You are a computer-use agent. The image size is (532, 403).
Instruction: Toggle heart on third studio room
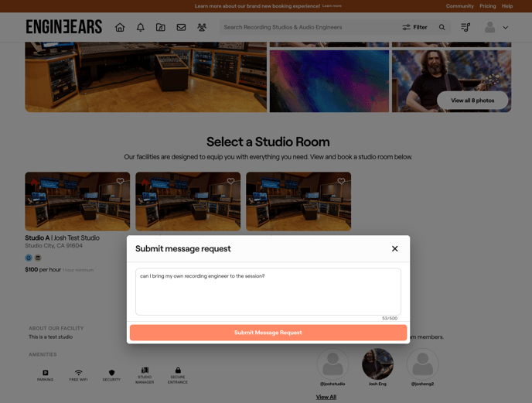[341, 181]
